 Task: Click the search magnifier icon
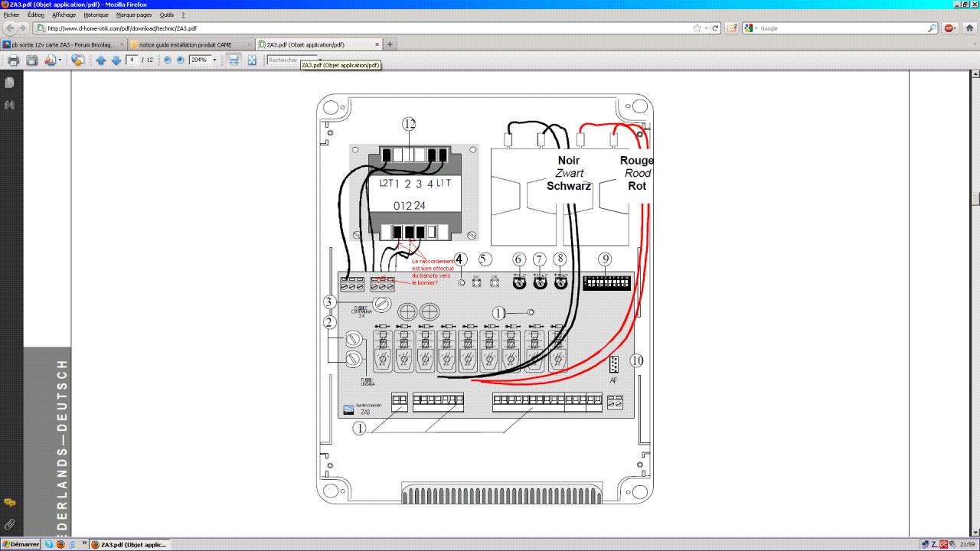pos(932,28)
